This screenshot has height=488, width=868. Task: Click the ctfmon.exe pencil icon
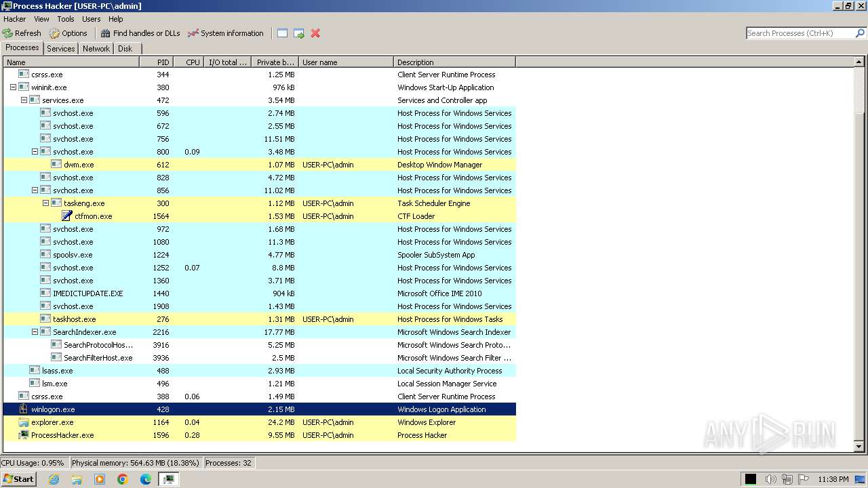[x=67, y=216]
